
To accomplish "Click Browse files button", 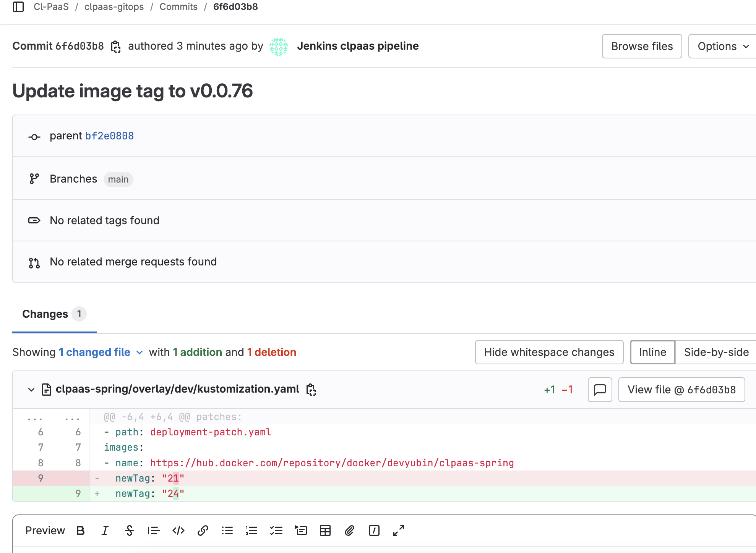I will pos(642,46).
